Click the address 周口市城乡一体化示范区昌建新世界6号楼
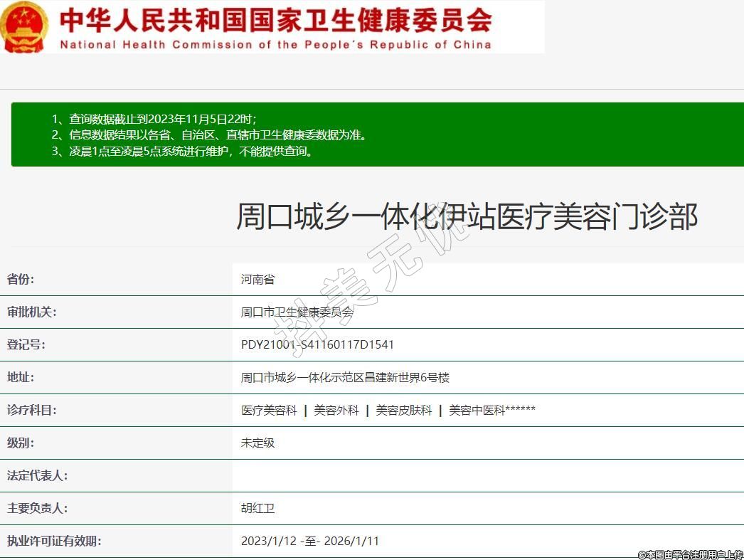The image size is (744, 560). (345, 378)
